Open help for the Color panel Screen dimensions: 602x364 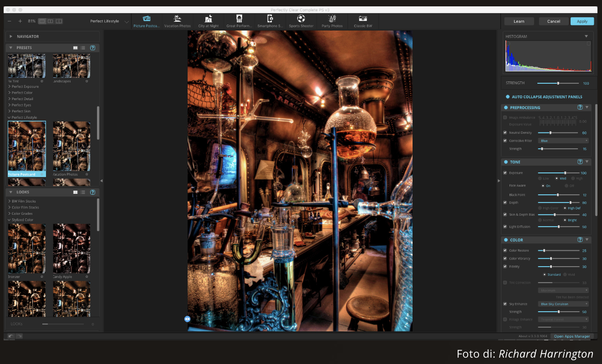point(580,239)
